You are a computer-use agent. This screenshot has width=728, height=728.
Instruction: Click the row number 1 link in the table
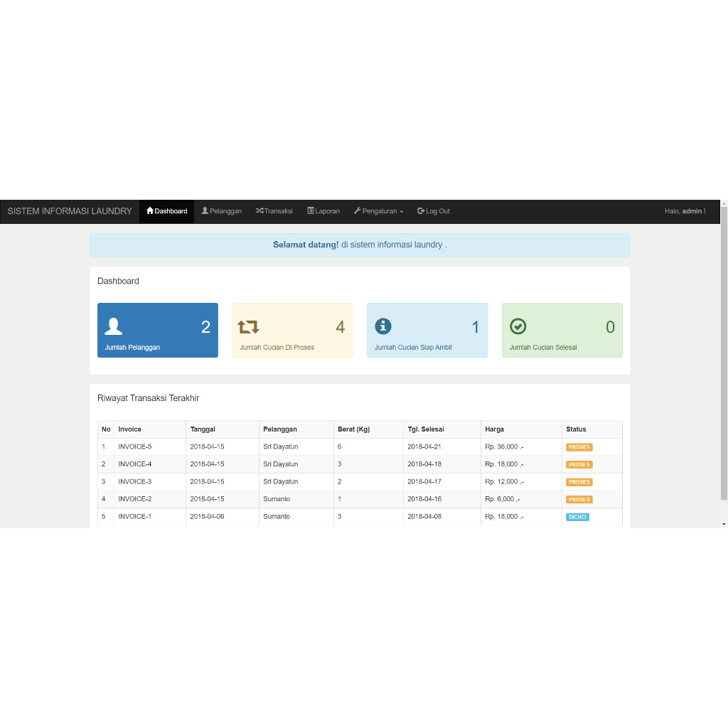104,446
